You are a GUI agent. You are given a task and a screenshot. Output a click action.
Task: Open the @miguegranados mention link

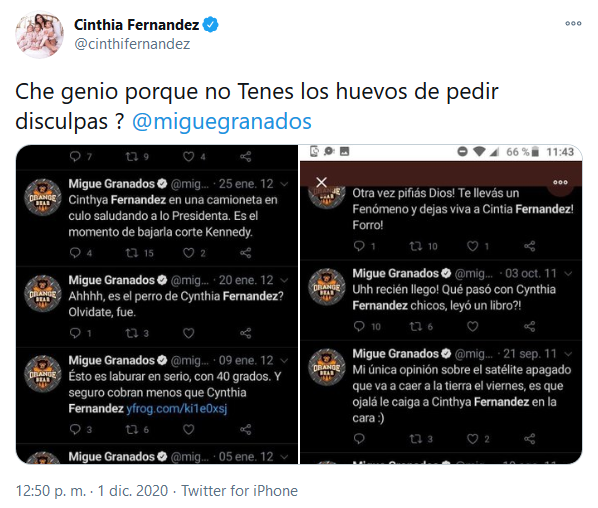pyautogui.click(x=222, y=121)
